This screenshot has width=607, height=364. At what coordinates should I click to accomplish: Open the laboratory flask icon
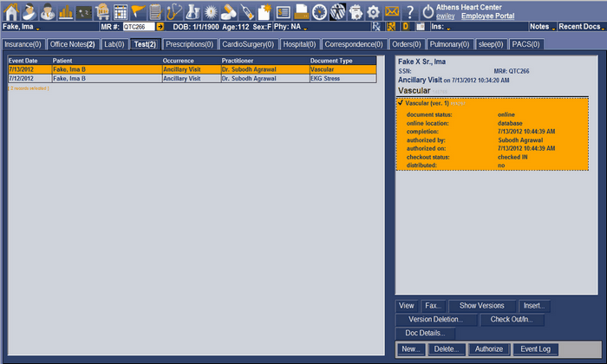coord(193,12)
